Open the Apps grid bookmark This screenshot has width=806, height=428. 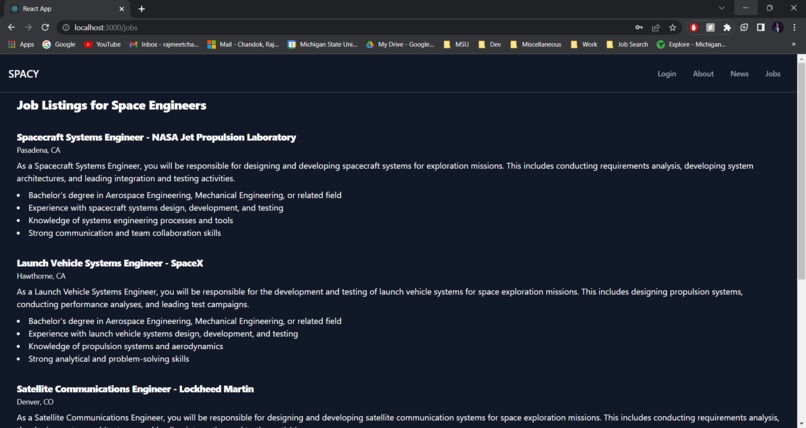coord(21,45)
